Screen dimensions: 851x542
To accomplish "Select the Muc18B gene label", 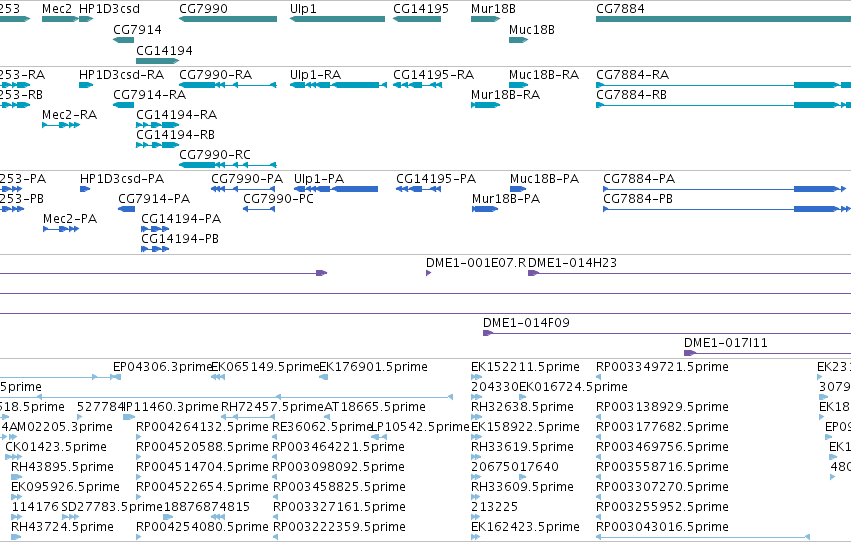I will 531,29.
